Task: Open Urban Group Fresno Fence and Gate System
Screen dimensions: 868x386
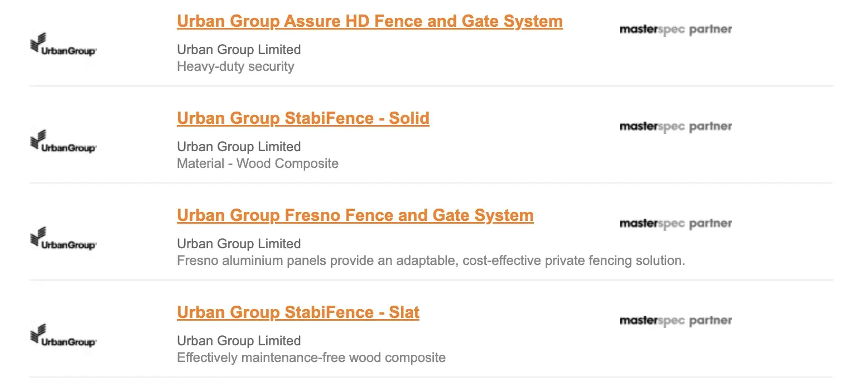Action: 355,216
